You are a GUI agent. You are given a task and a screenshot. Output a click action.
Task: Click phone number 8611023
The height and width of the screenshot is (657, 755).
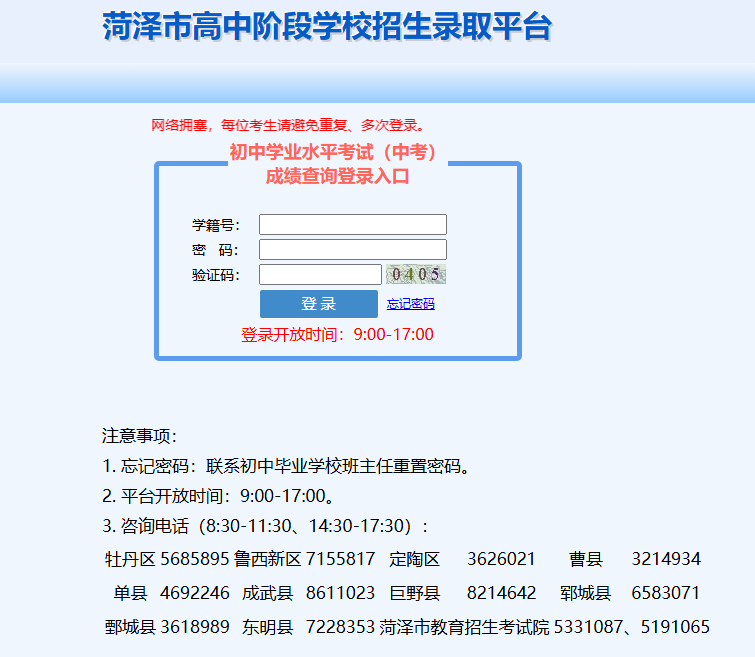340,593
